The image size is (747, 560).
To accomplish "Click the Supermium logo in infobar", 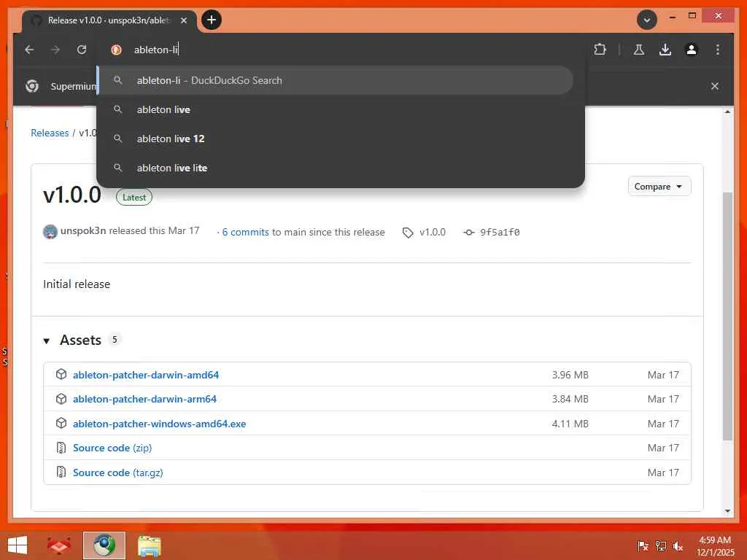I will (32, 86).
